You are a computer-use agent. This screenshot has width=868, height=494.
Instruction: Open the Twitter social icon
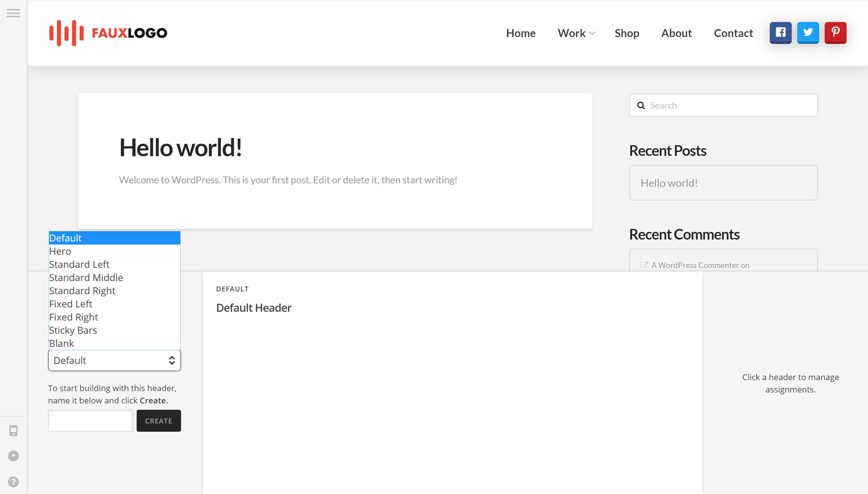808,33
